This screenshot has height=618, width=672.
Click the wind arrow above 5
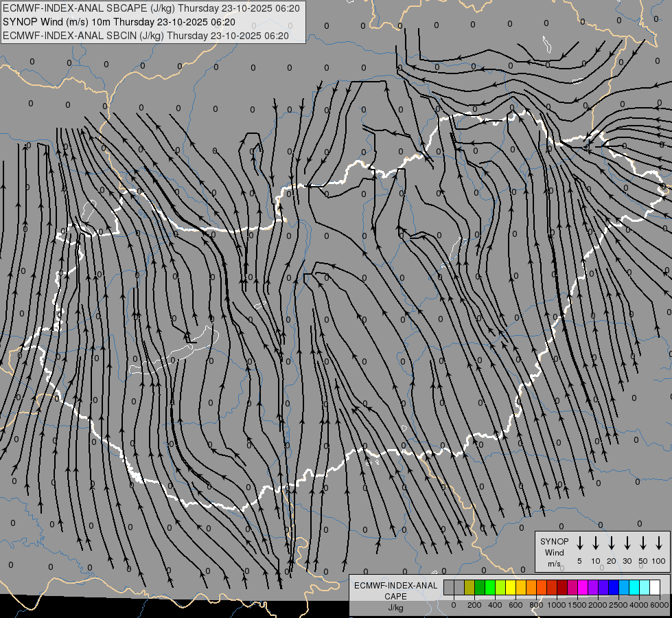click(579, 543)
